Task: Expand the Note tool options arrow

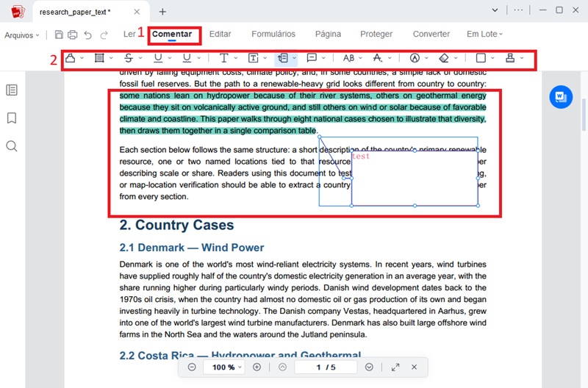Action: click(323, 58)
